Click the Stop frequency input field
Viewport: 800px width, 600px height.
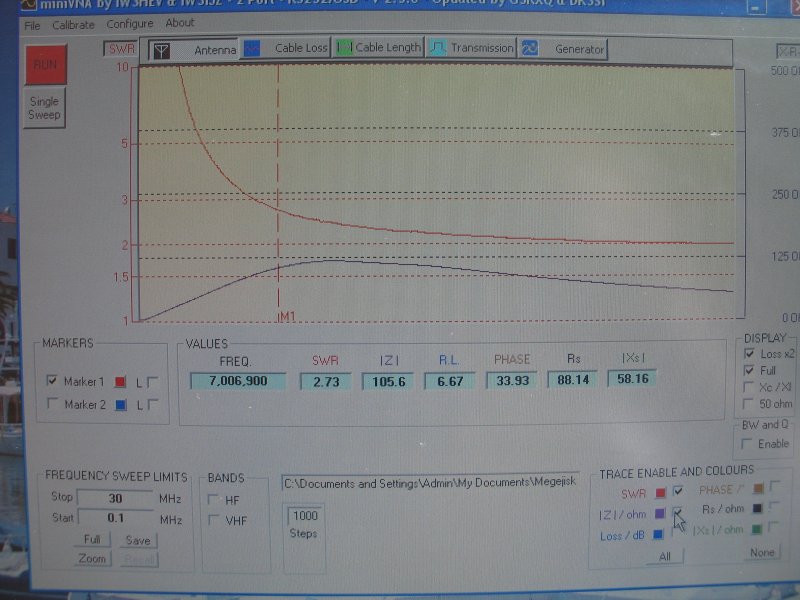point(115,498)
